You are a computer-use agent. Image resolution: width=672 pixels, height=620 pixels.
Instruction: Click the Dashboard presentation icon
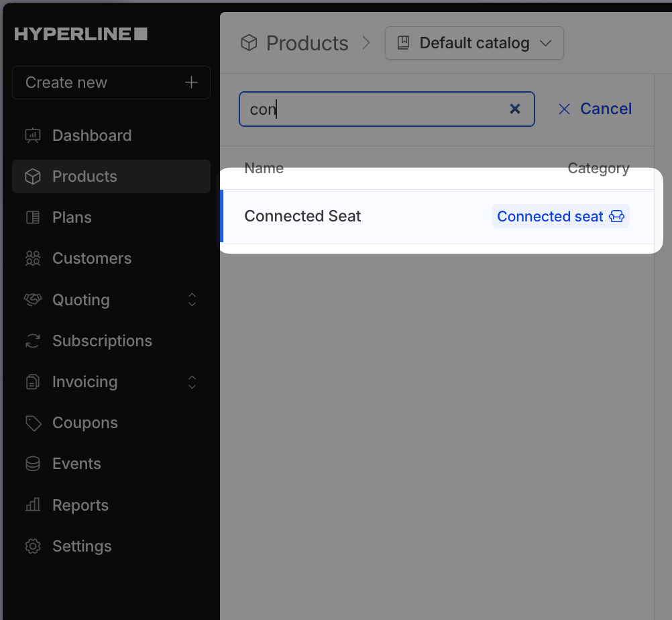point(33,136)
